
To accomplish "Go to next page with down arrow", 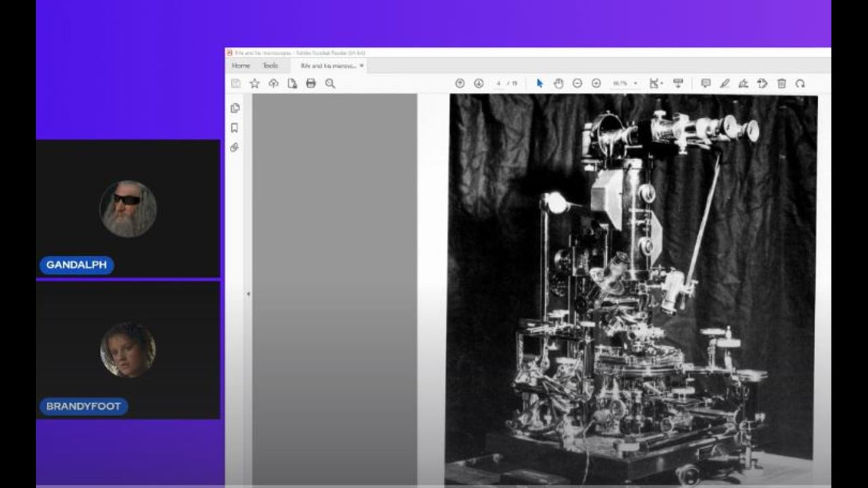I will pyautogui.click(x=479, y=83).
